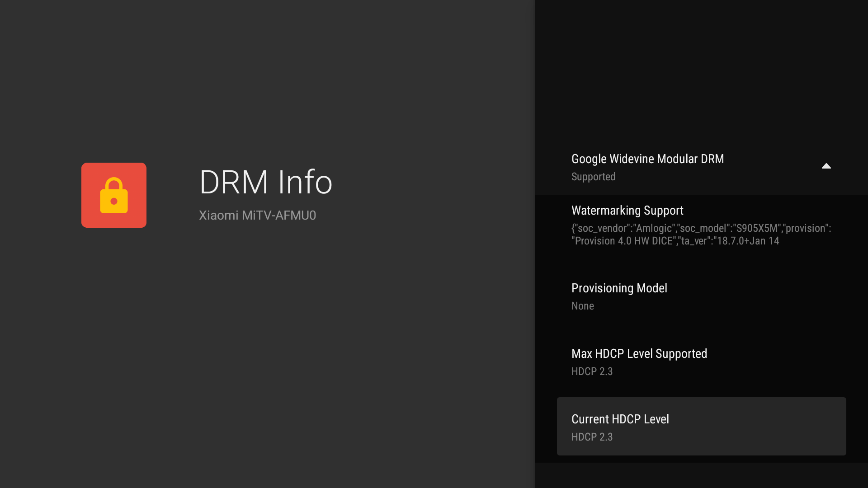Click HDCP 2.3 under Max HDCP Level
This screenshot has height=488, width=868.
click(592, 372)
